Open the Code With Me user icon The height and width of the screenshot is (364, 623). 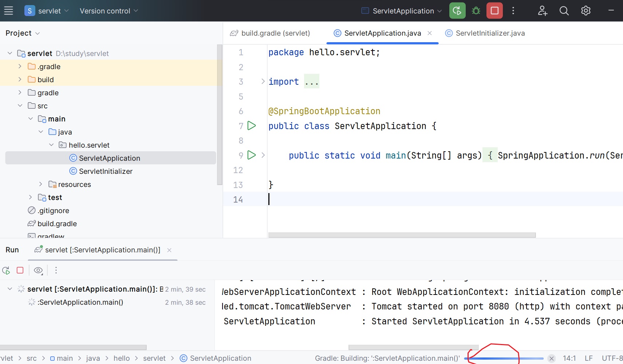pyautogui.click(x=543, y=11)
